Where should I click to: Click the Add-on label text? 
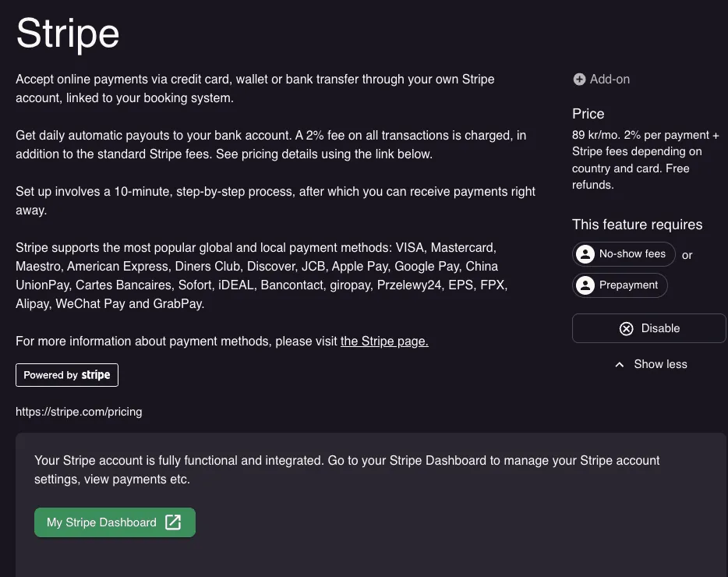(x=610, y=80)
